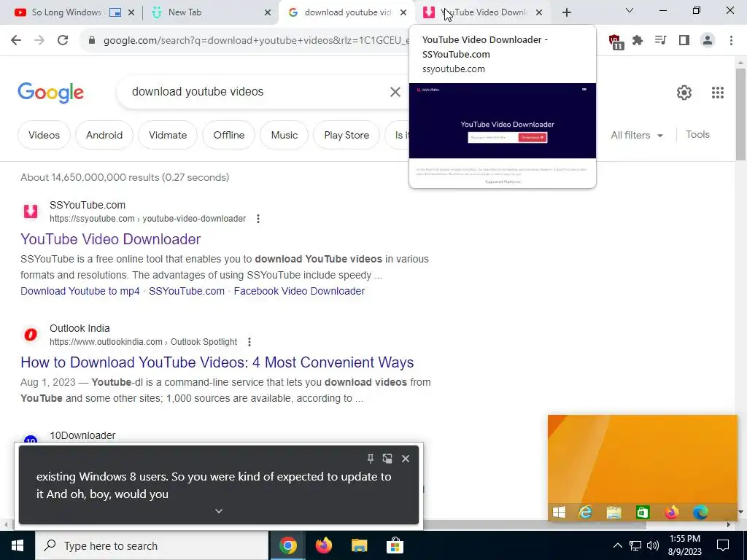Toggle the Chrome side panel
747x560 pixels.
coord(684,41)
